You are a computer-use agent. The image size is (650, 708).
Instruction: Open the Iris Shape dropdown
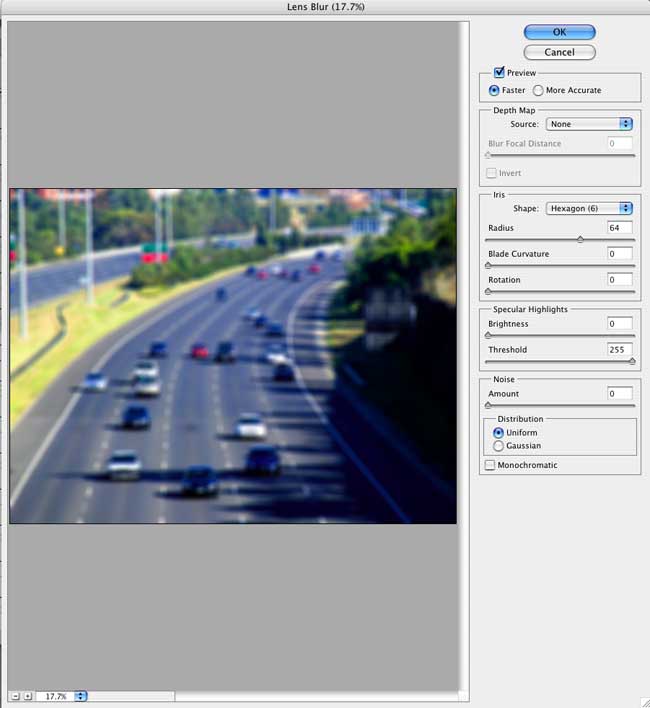589,208
